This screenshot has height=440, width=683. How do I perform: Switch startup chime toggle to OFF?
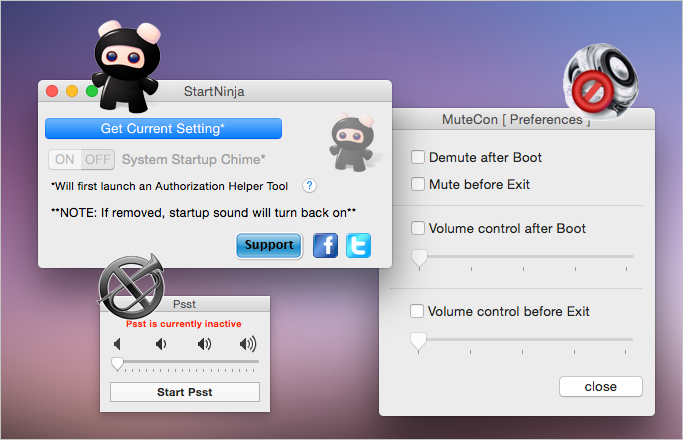98,159
